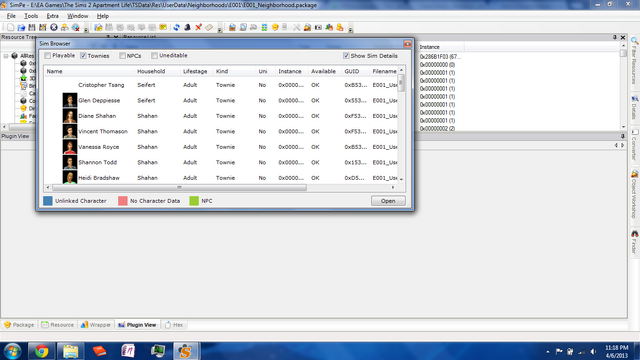Screen dimensions: 640x360
Task: Open the Details sidebar panel
Action: 635,108
